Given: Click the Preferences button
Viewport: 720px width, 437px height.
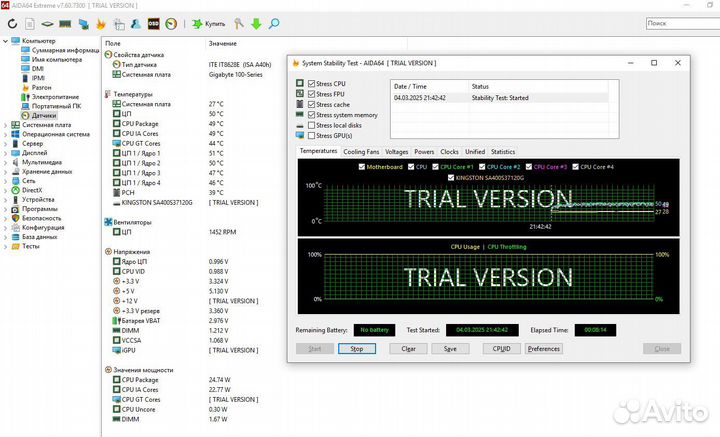Looking at the screenshot, I should pyautogui.click(x=543, y=349).
